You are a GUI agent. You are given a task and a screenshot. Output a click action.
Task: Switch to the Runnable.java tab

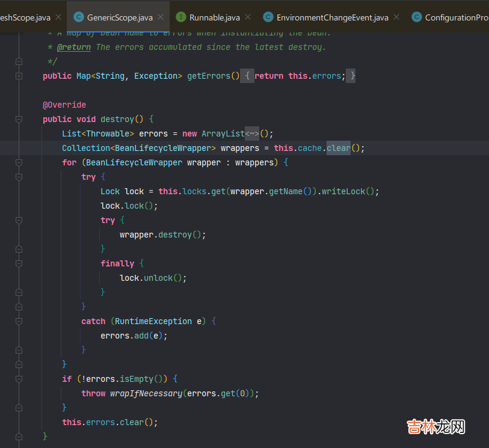(214, 17)
